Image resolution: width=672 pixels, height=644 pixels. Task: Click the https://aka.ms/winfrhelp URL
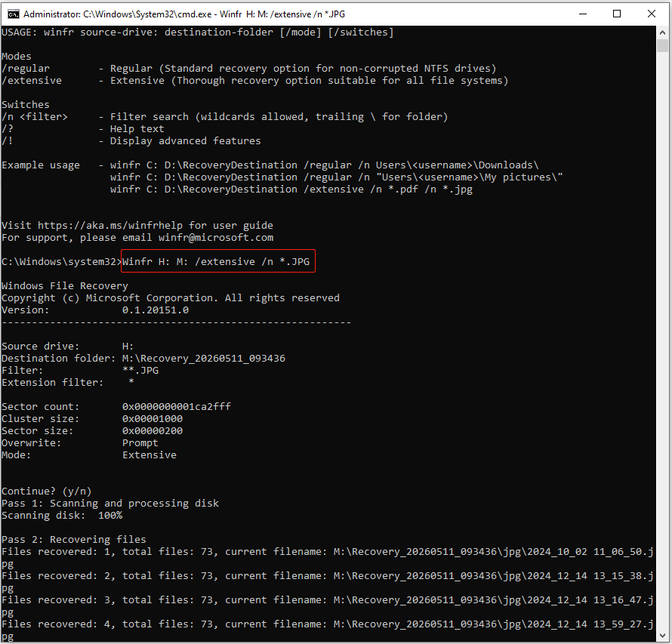[x=110, y=226]
